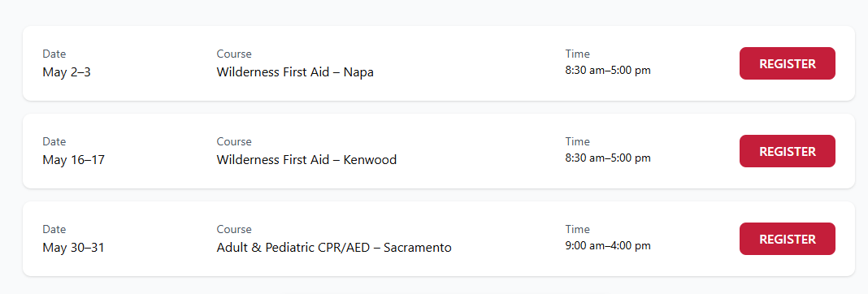The image size is (868, 294).
Task: Click the Date label above May 16–17
Action: (54, 142)
